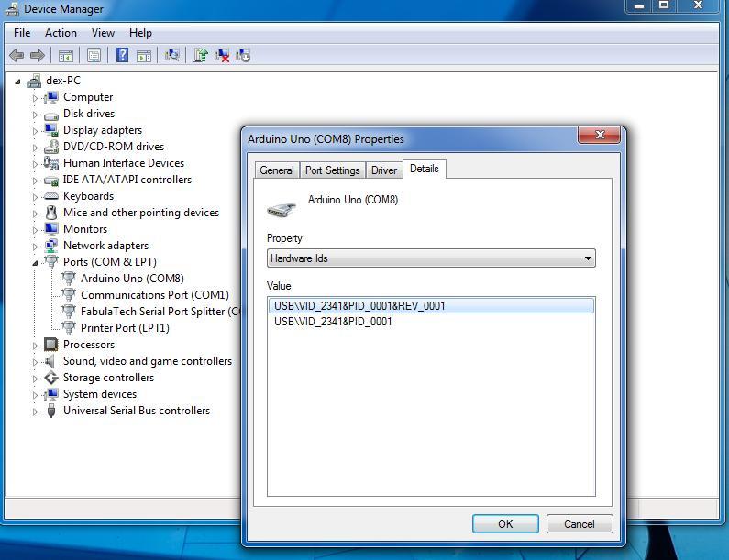Expand Universal Serial Bus controllers
The height and width of the screenshot is (560, 729).
[x=35, y=412]
